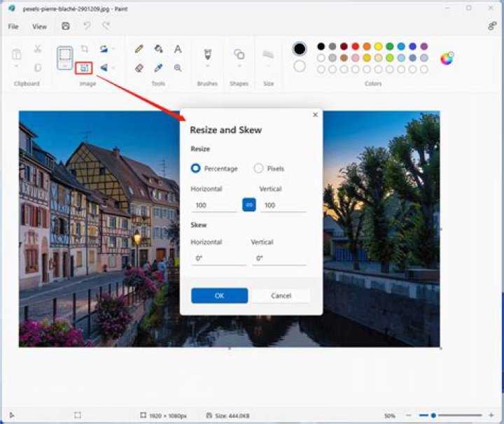Click the Crop tool
504x424 pixels.
click(x=85, y=49)
